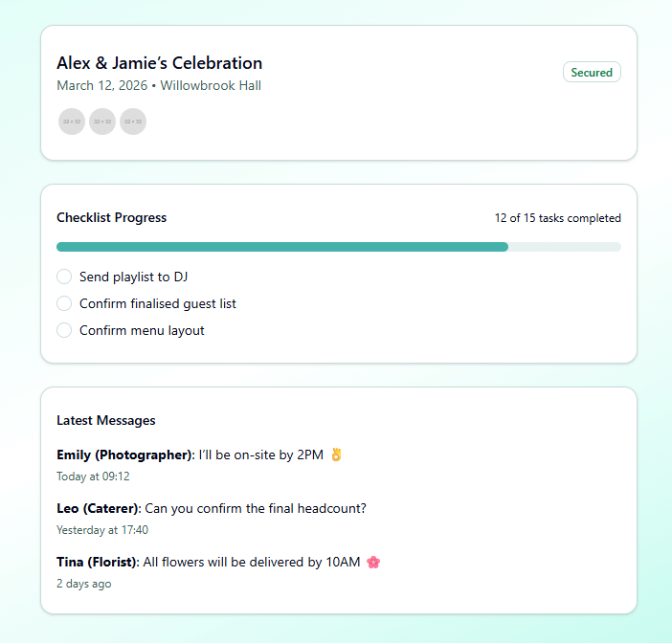
Task: Click the checklist progress bar
Action: pyautogui.click(x=339, y=247)
